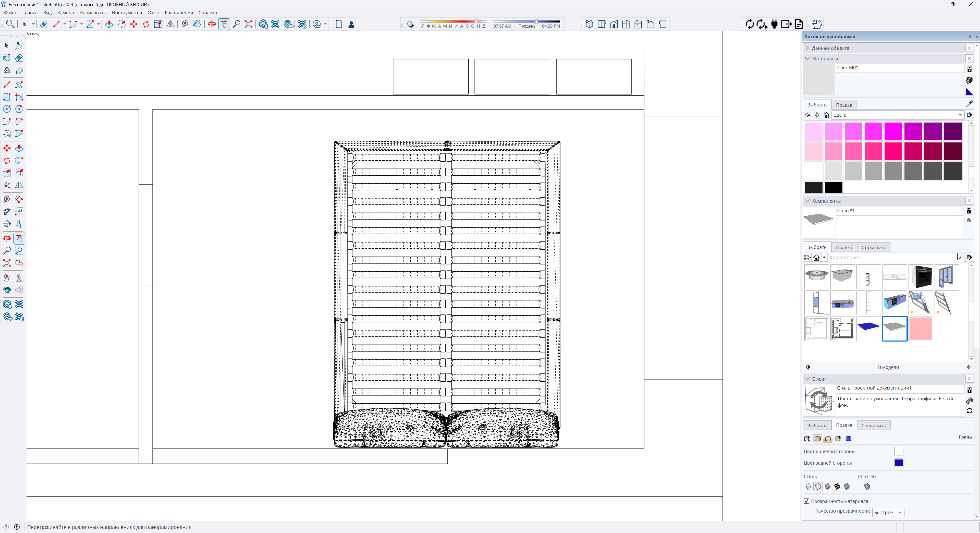
Task: Select the Eraser tool in left toolbar
Action: pyautogui.click(x=19, y=58)
